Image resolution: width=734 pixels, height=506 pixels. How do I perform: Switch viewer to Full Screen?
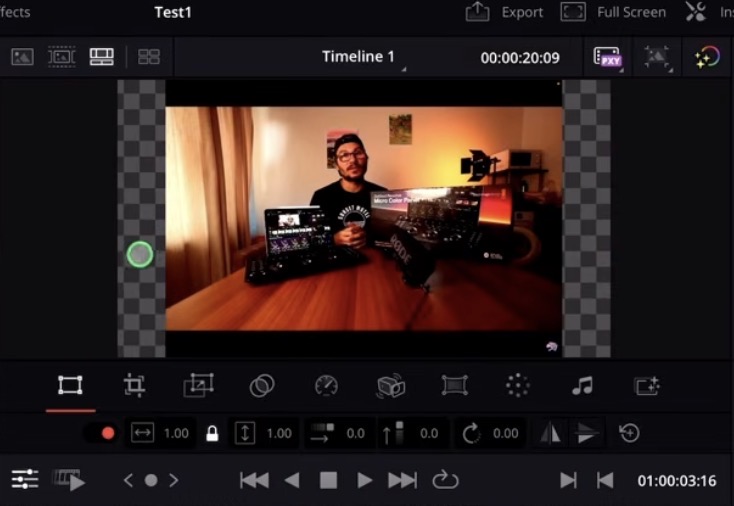tap(613, 12)
